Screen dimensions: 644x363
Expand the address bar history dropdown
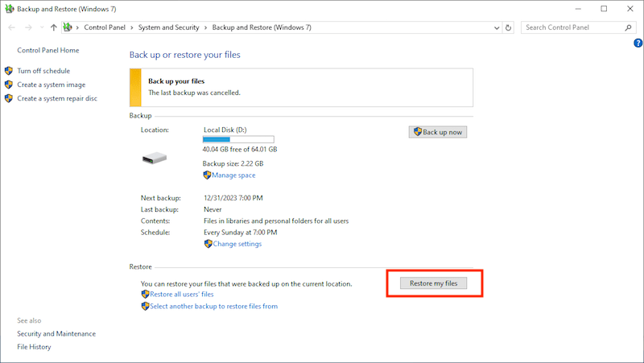(x=497, y=28)
